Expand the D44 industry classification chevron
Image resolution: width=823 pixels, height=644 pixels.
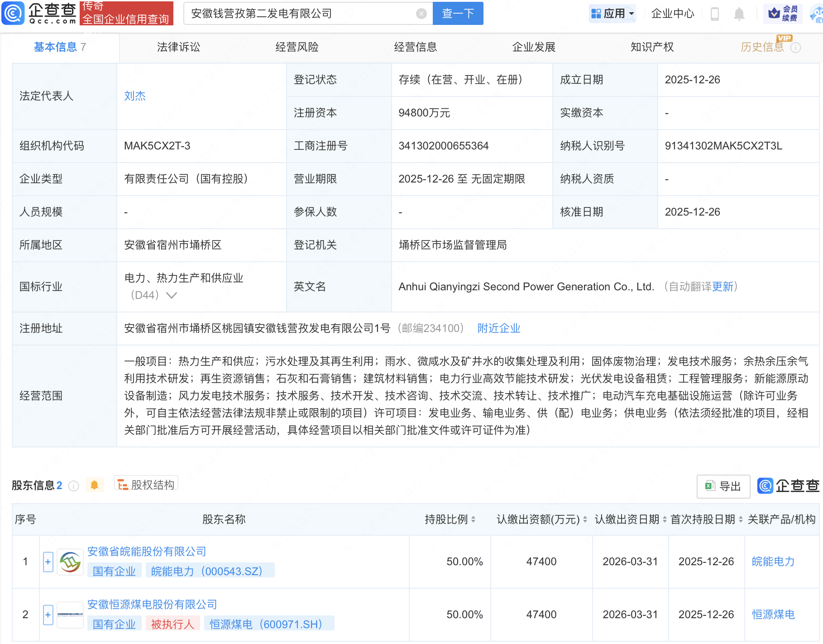click(171, 295)
